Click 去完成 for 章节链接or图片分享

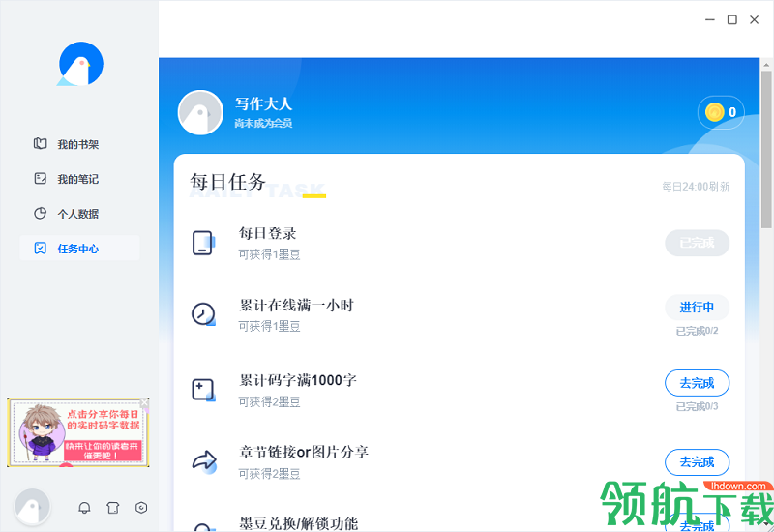(697, 462)
